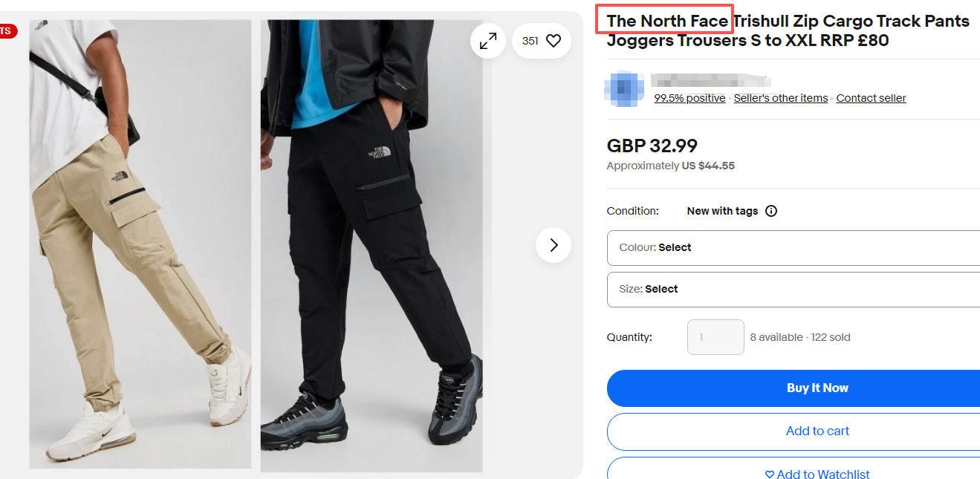Click the Contact seller link
Screen dimensions: 980x479
click(871, 98)
